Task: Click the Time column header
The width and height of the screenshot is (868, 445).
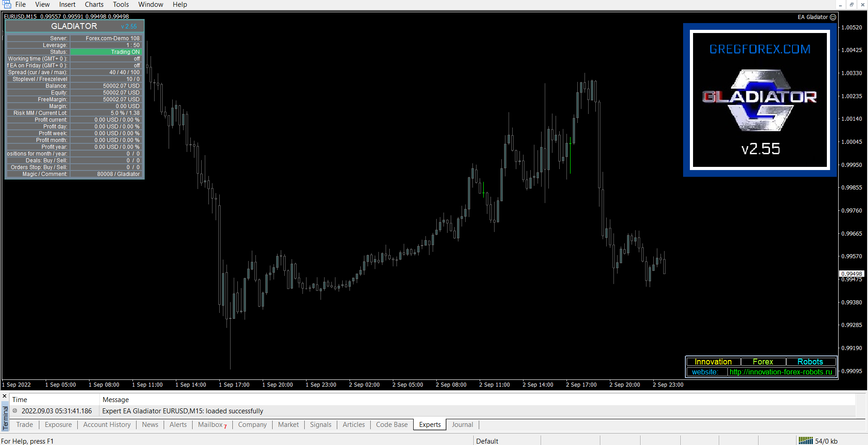Action: tap(55, 400)
